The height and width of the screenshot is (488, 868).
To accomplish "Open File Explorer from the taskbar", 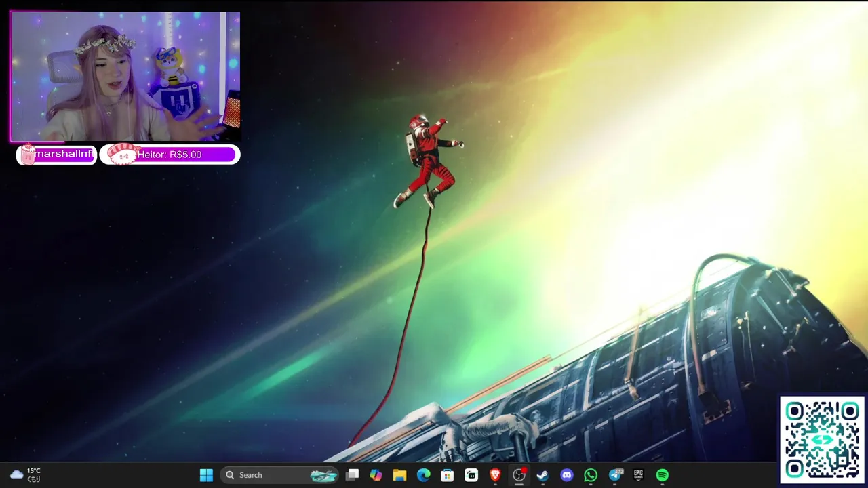I will [399, 475].
